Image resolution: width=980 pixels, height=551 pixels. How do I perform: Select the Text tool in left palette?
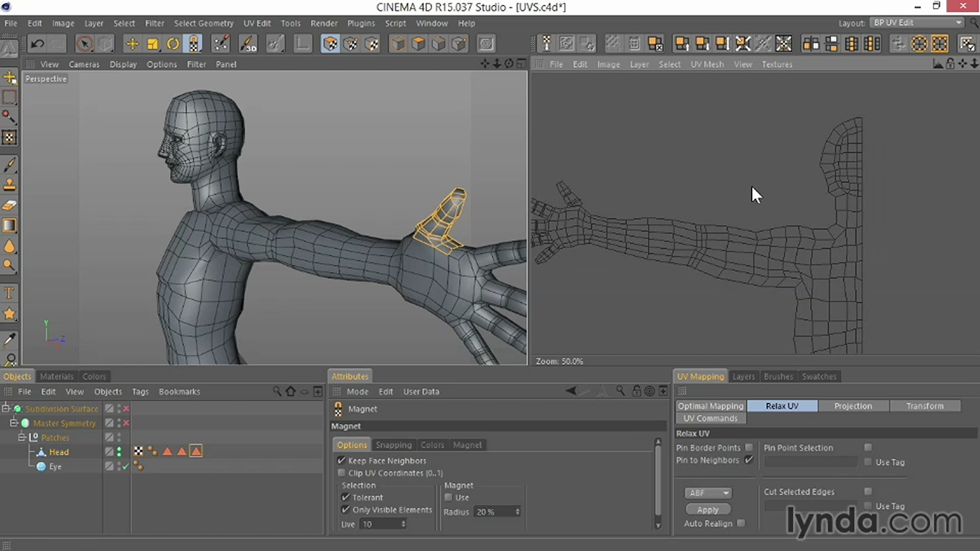pyautogui.click(x=9, y=293)
